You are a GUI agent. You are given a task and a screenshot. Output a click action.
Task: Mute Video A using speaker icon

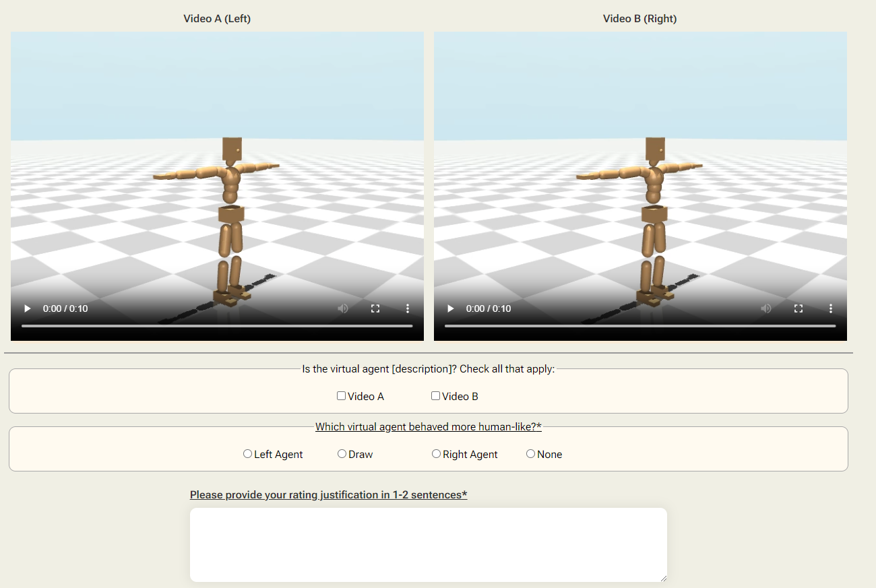tap(343, 308)
